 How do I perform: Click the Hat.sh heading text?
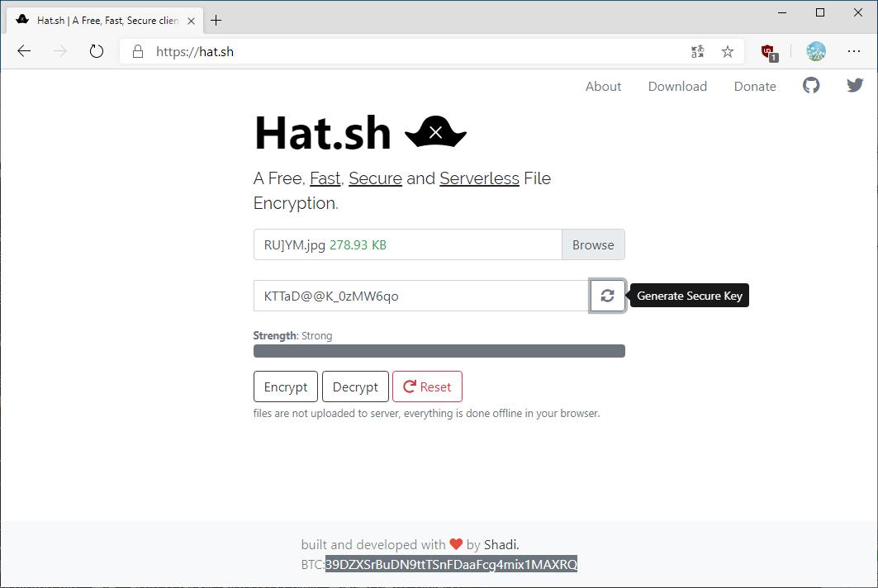point(322,133)
